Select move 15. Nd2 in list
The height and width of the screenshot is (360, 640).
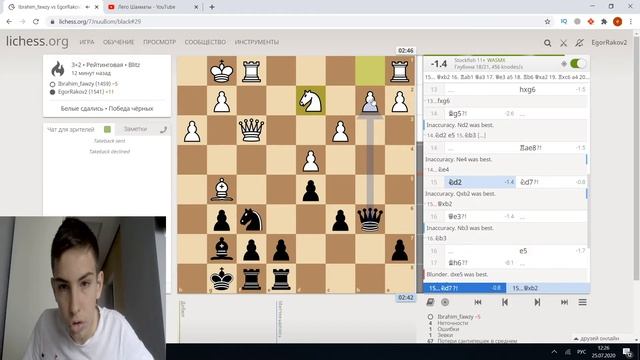480,182
